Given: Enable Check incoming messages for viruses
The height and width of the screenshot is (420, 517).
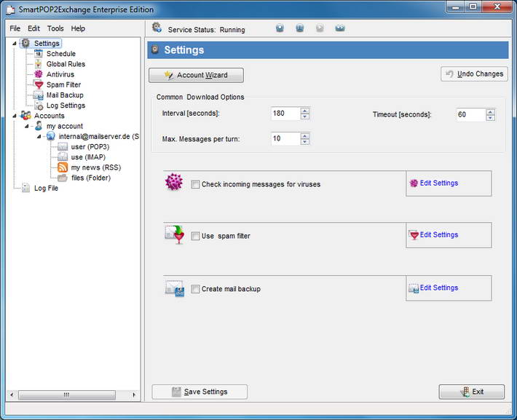Looking at the screenshot, I should [x=196, y=184].
